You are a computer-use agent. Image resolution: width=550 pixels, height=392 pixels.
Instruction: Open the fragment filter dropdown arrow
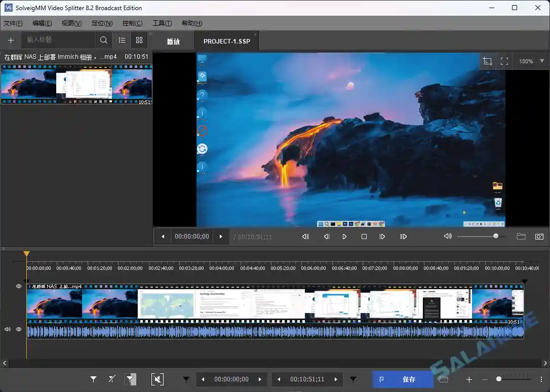click(186, 379)
